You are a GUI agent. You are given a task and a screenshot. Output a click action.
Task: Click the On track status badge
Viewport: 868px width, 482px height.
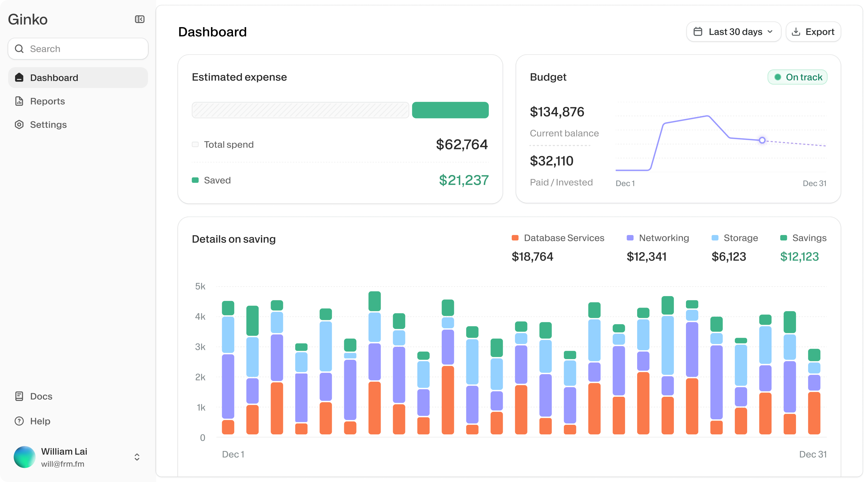coord(797,77)
